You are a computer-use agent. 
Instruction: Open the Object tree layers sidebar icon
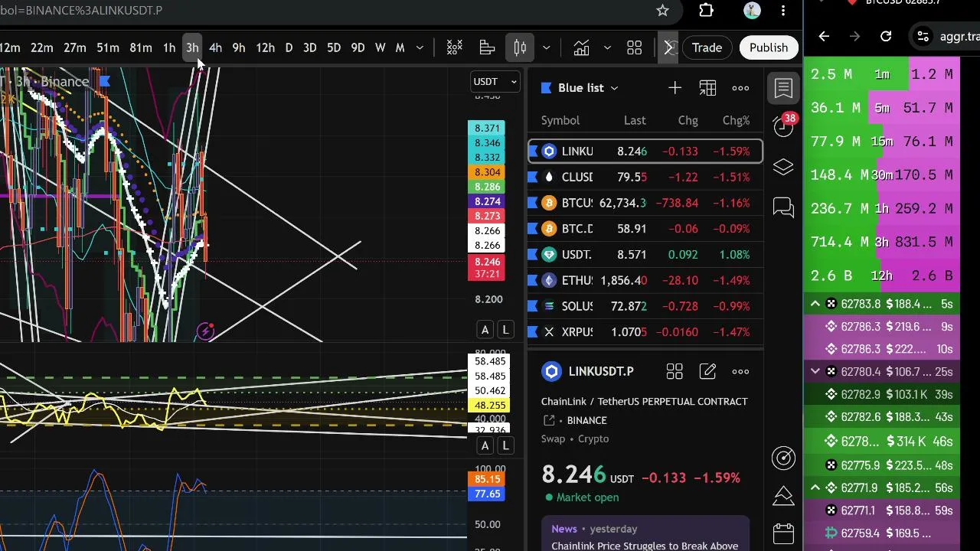click(783, 167)
